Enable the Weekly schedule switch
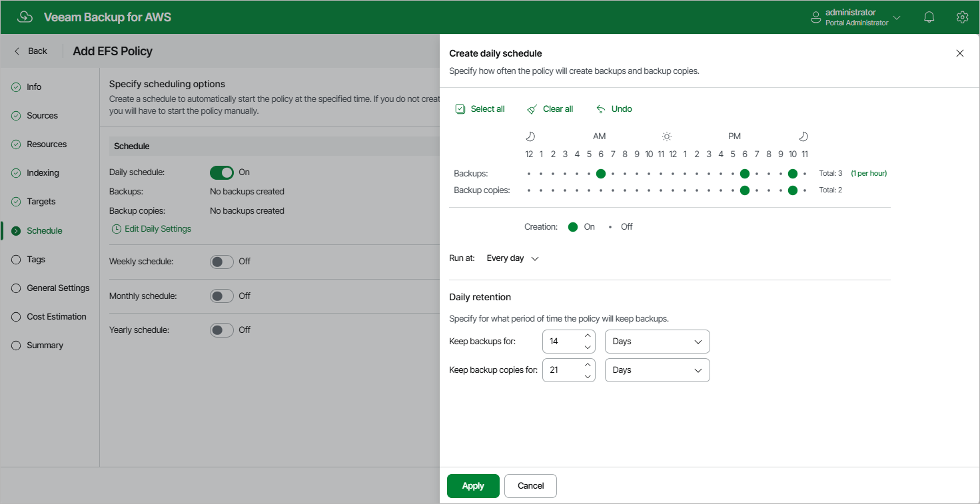This screenshot has width=980, height=504. pos(222,262)
